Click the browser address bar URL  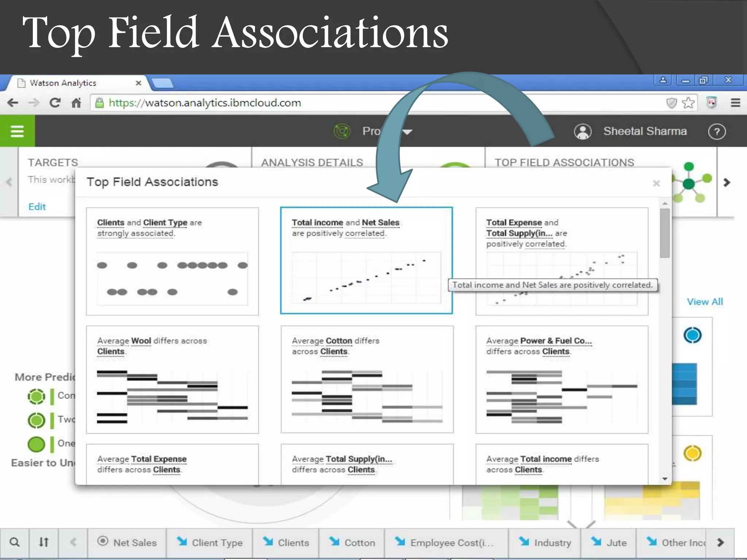205,103
